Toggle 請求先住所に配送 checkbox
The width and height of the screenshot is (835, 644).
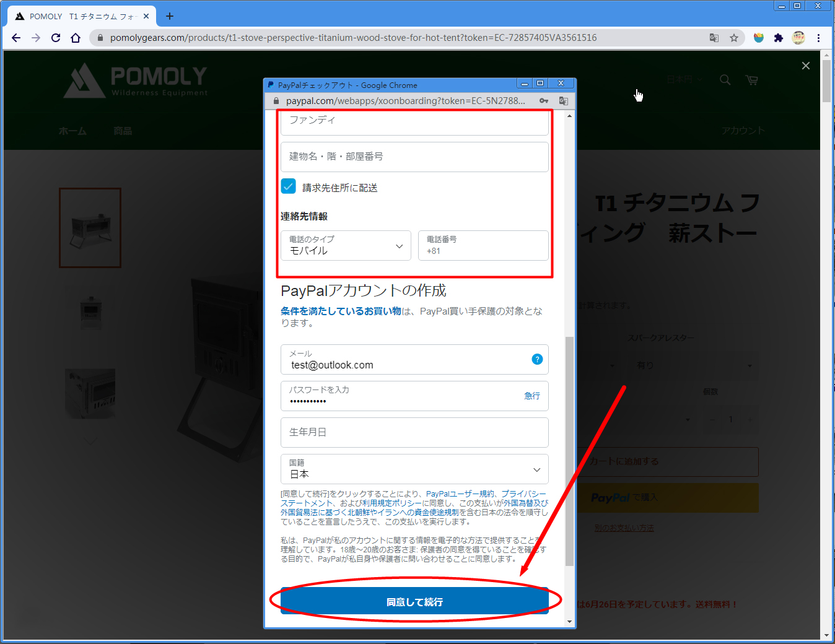coord(288,186)
